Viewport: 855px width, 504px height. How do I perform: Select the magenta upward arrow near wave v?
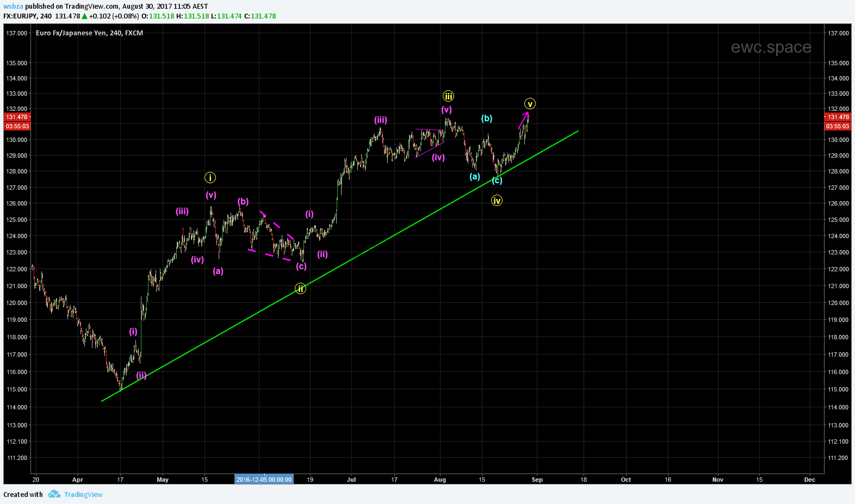523,120
